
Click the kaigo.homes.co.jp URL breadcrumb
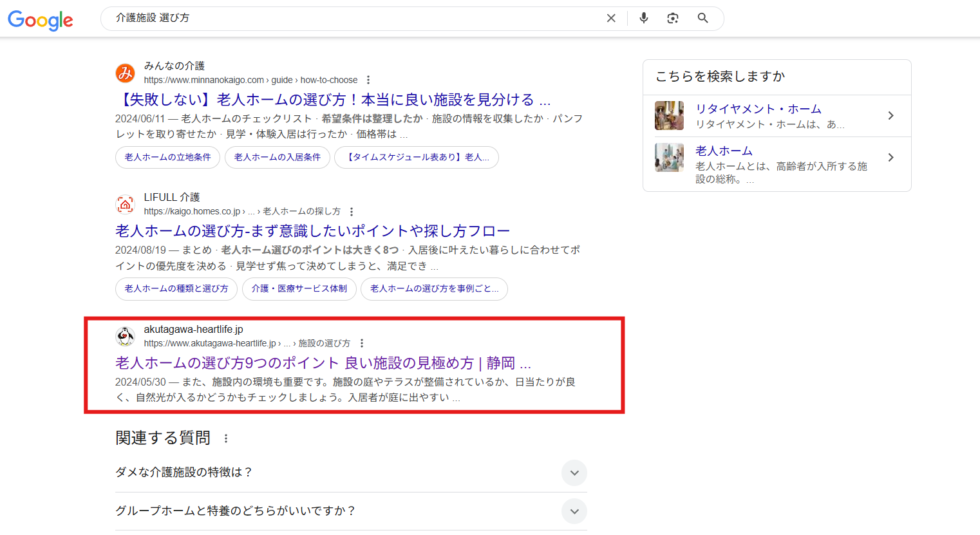pyautogui.click(x=242, y=212)
